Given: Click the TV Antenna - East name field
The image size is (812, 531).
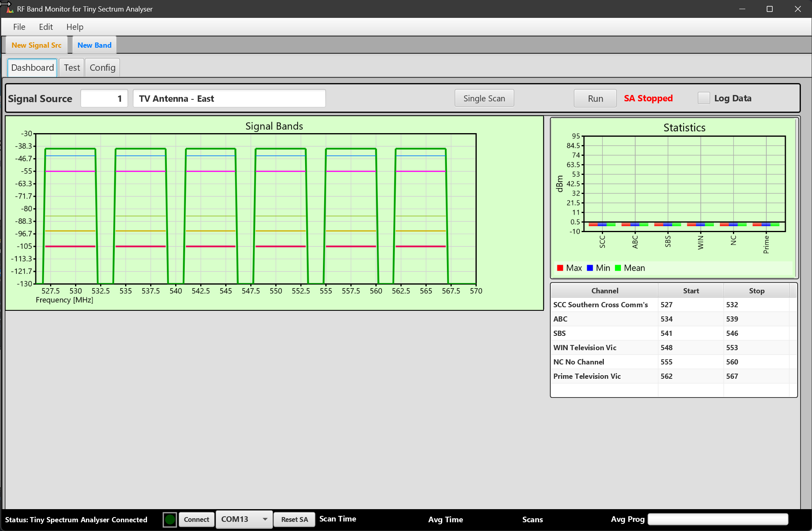Looking at the screenshot, I should click(x=229, y=98).
